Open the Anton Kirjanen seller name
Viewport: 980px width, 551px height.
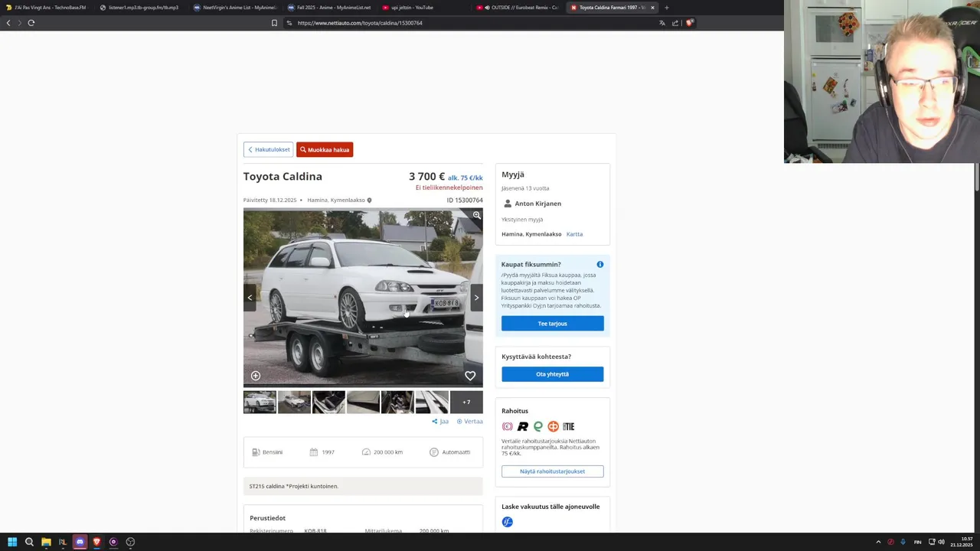[538, 204]
